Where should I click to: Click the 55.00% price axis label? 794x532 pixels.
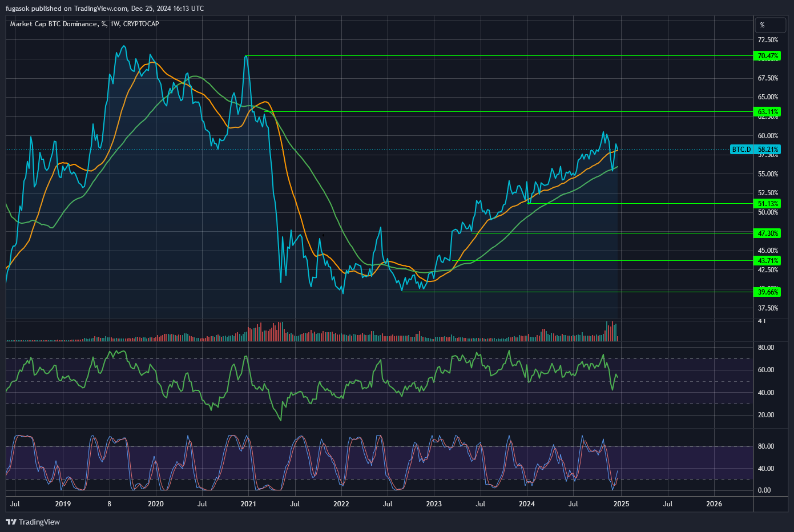tap(768, 174)
